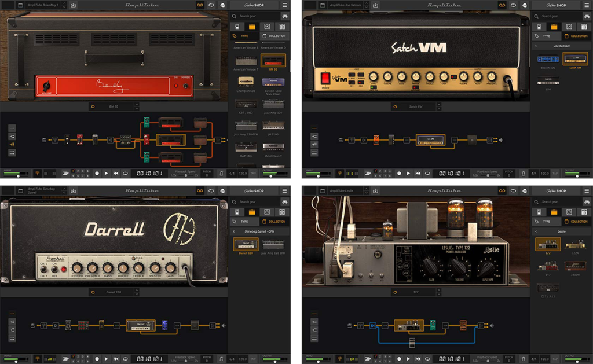Click green pedal in Leslie signal chain
Screen dimensions: 593x364
pos(433,325)
